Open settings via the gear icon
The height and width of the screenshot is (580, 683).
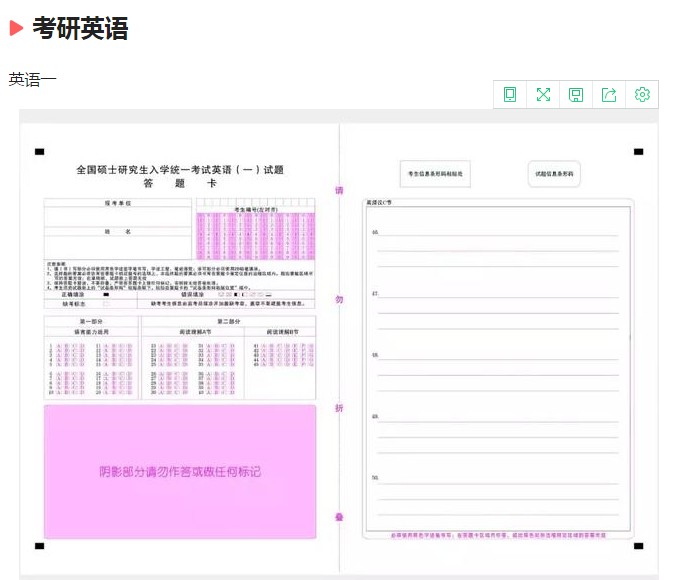pos(642,94)
